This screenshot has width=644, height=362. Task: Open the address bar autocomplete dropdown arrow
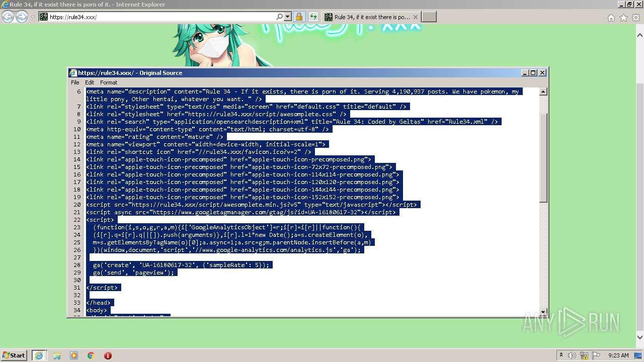(x=288, y=17)
